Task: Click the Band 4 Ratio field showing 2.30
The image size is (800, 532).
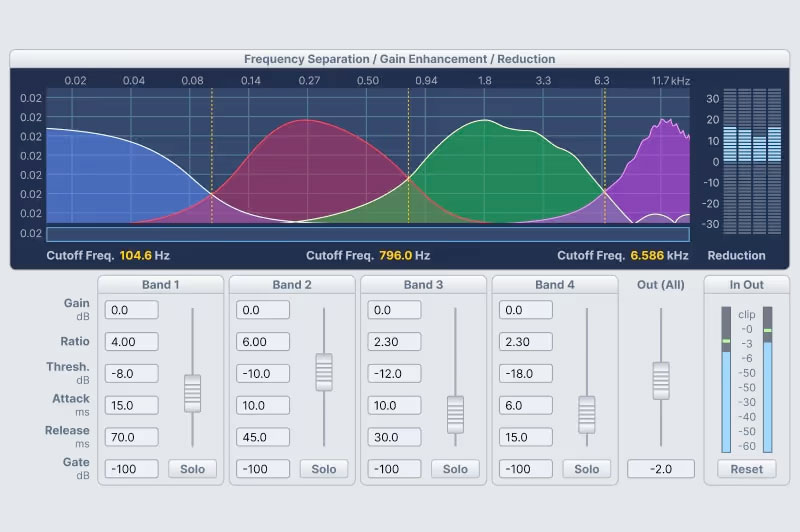Action: [526, 342]
